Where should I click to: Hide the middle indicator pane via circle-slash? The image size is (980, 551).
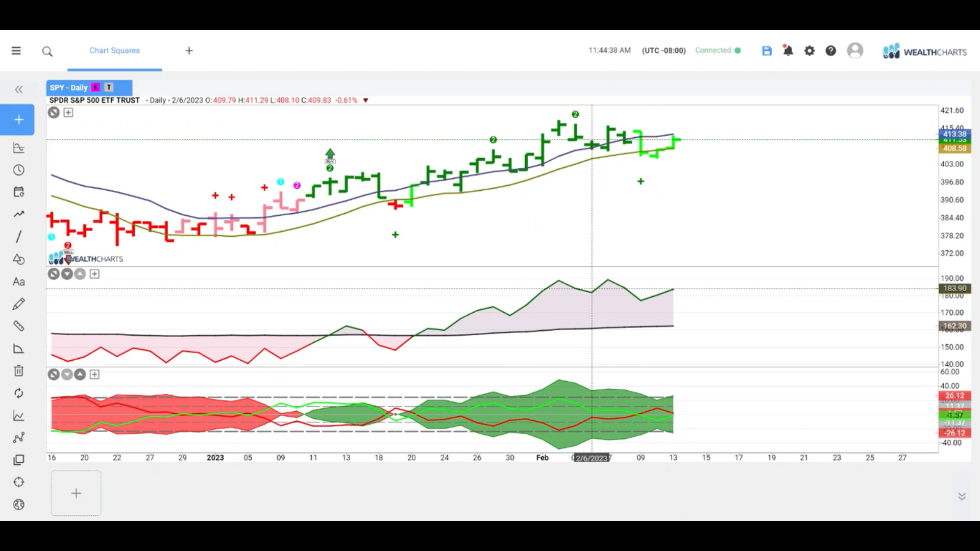(x=54, y=274)
